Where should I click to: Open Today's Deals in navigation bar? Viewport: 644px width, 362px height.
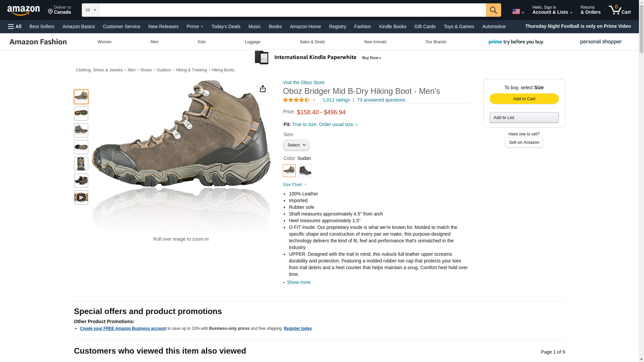226,26
